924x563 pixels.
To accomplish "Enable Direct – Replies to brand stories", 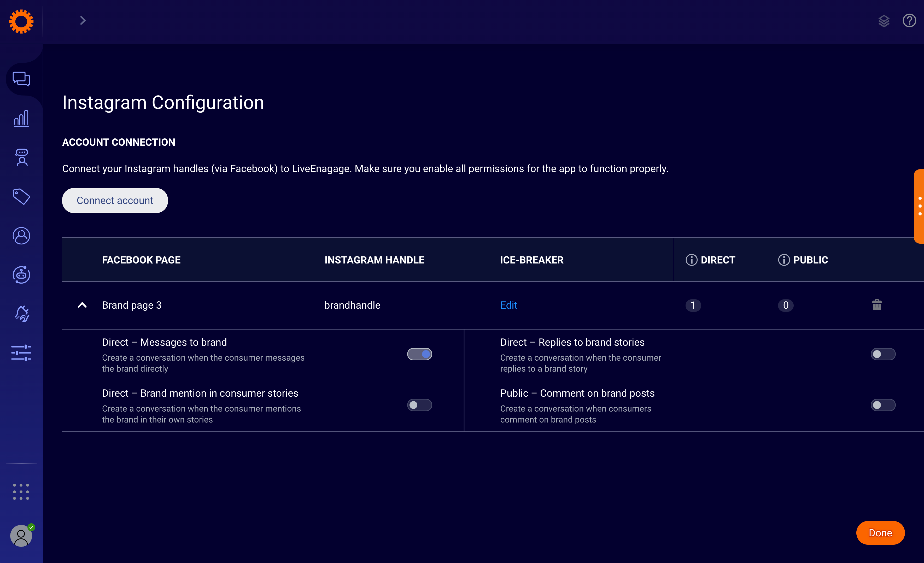I will coord(883,354).
